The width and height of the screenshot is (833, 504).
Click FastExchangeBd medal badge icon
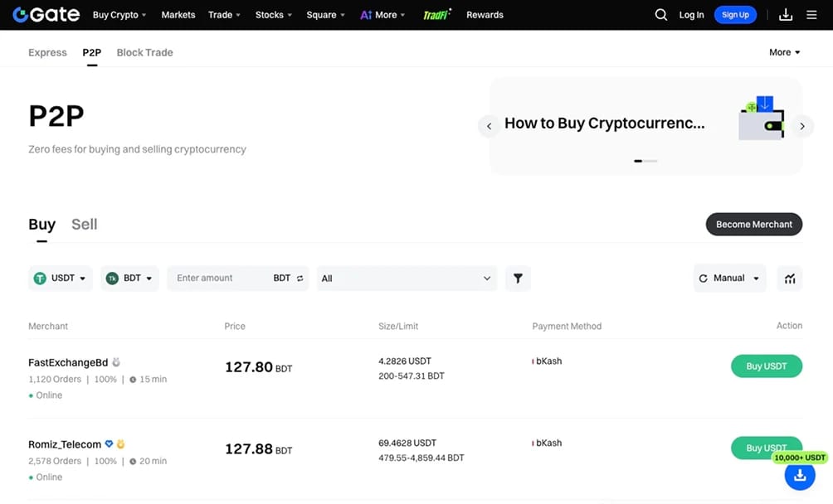point(116,362)
